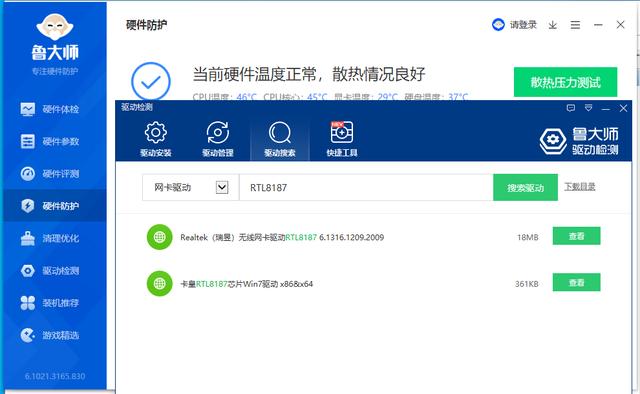Switch to the 驱动搜索 tab

click(280, 139)
